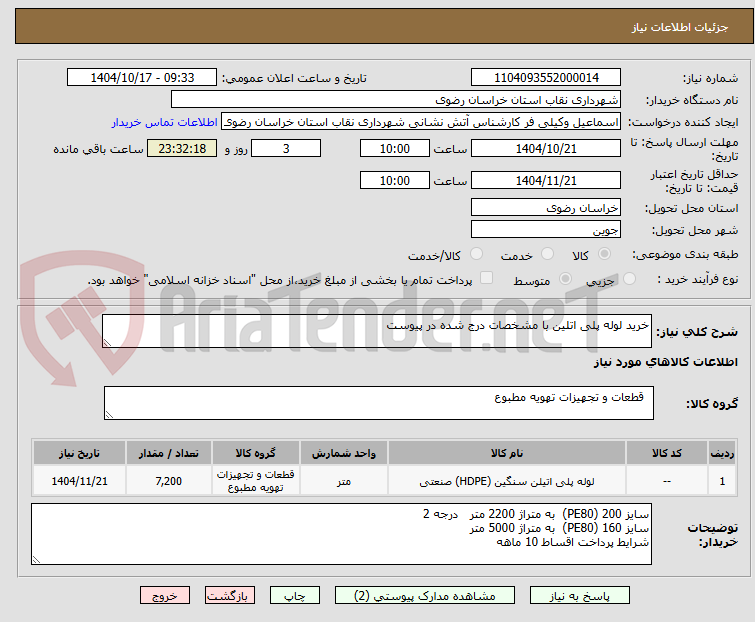Toggle the اسناد خزانه اسلامی payment checkbox

pyautogui.click(x=487, y=278)
